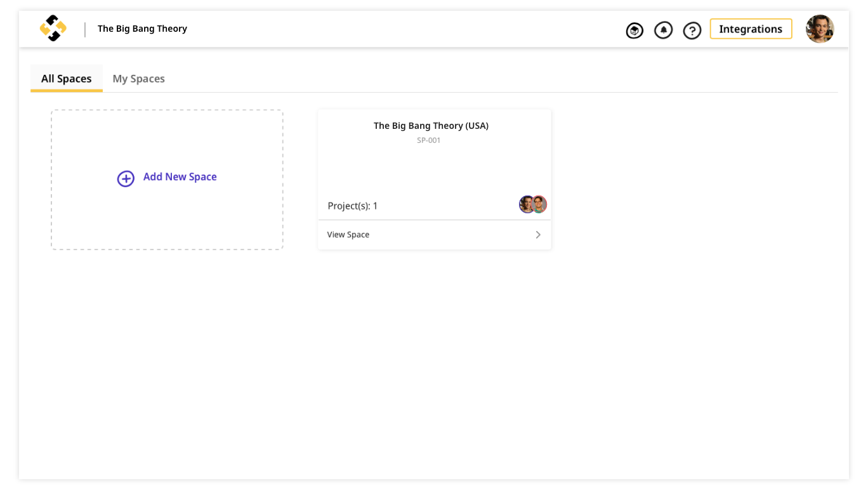Expand View Space chevron arrow
The width and height of the screenshot is (868, 490).
538,235
